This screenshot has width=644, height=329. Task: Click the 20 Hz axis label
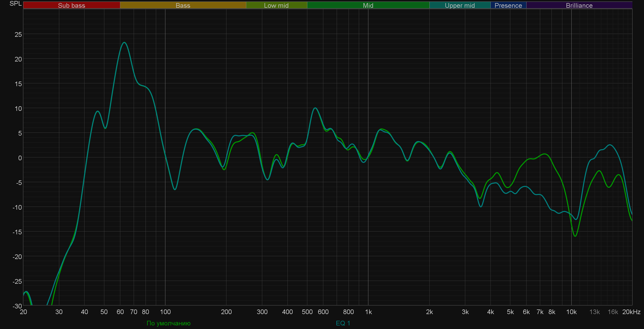[x=23, y=312]
